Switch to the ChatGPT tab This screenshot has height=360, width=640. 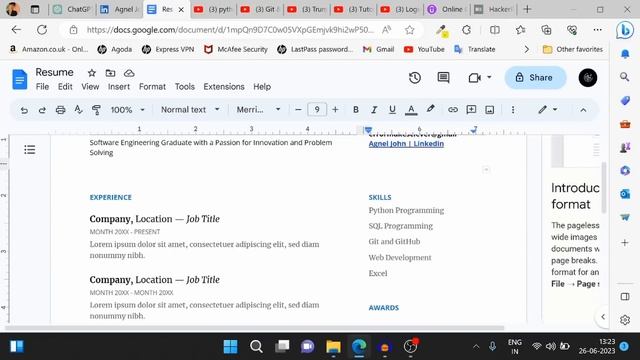pyautogui.click(x=72, y=9)
